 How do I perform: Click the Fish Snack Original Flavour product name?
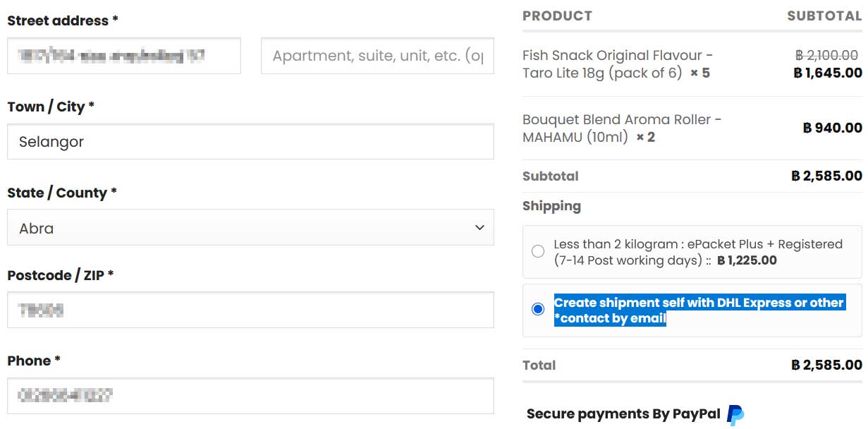[x=617, y=64]
